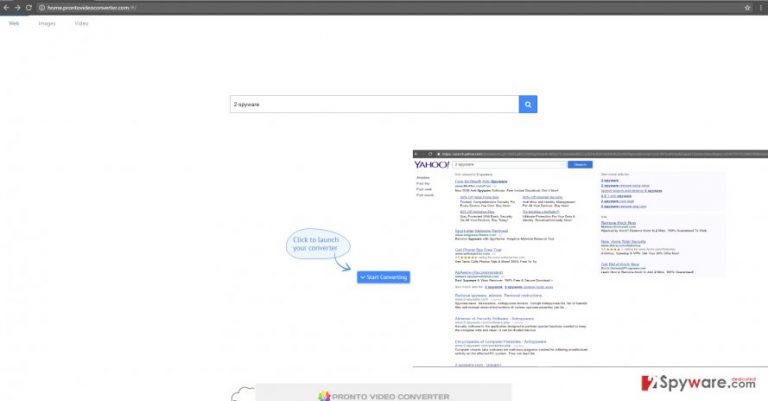Viewport: 768px width, 401px height.
Task: Click the Pronto Video Converter banner logo
Action: pos(384,396)
